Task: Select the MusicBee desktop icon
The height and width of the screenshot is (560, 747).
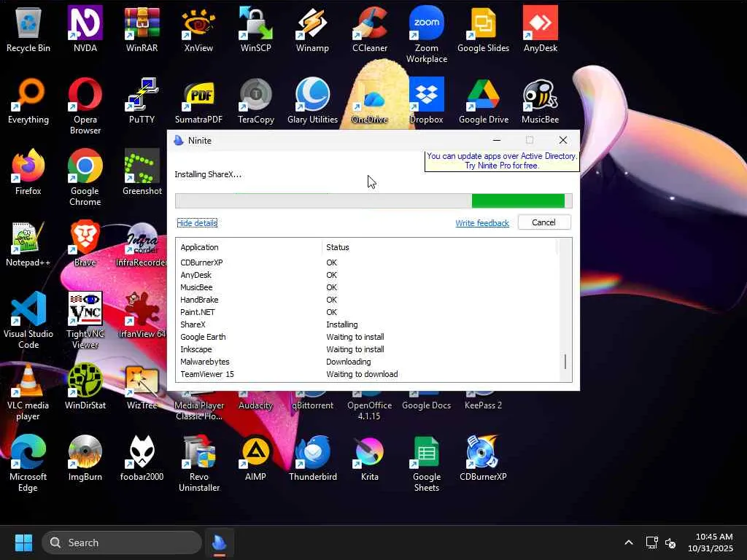Action: click(x=541, y=101)
